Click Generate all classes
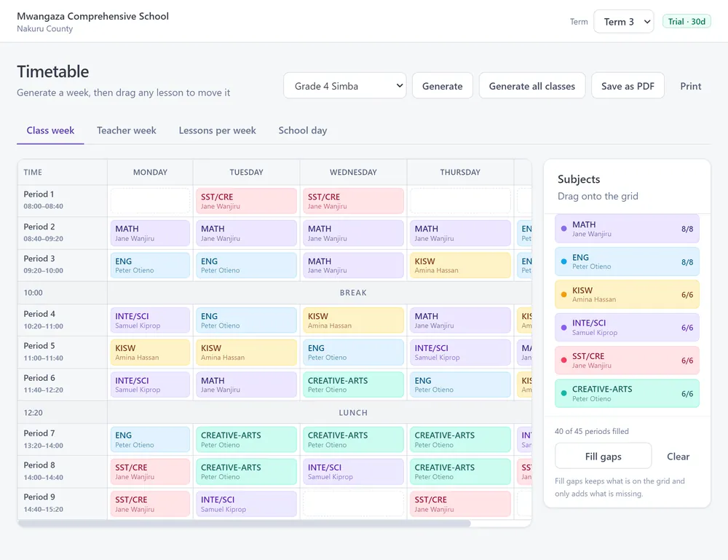The image size is (728, 560). coord(531,85)
